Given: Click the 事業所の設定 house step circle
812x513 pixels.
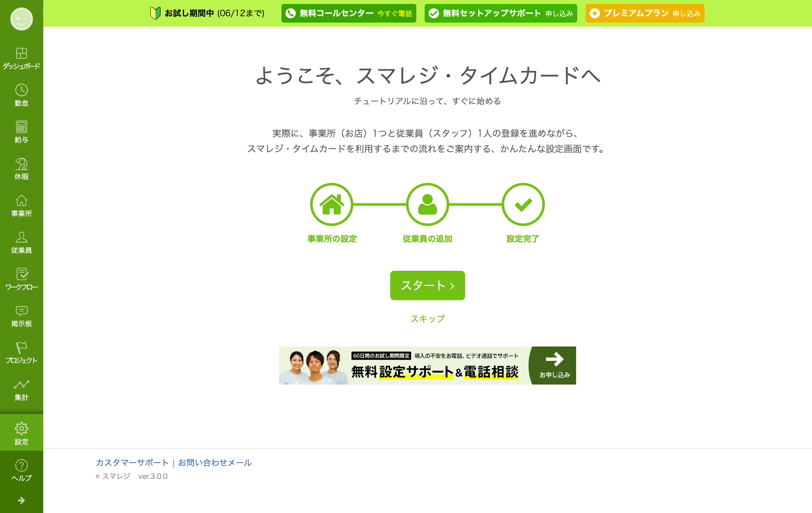Looking at the screenshot, I should 331,205.
